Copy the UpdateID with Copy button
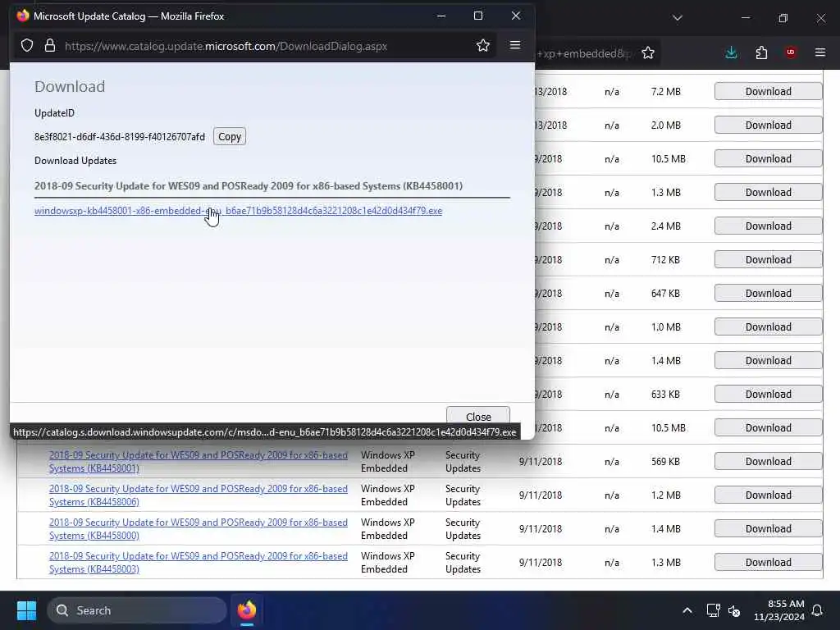Image resolution: width=840 pixels, height=630 pixels. 230,137
